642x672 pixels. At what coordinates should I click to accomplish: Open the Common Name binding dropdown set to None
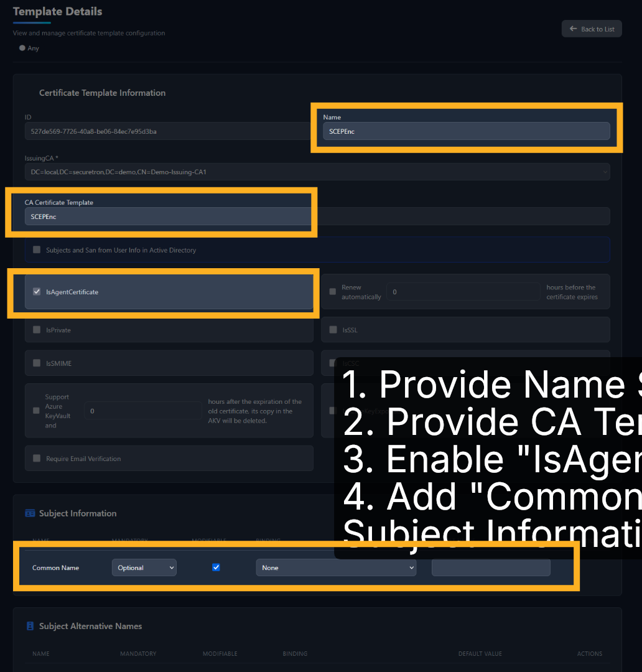click(x=336, y=567)
